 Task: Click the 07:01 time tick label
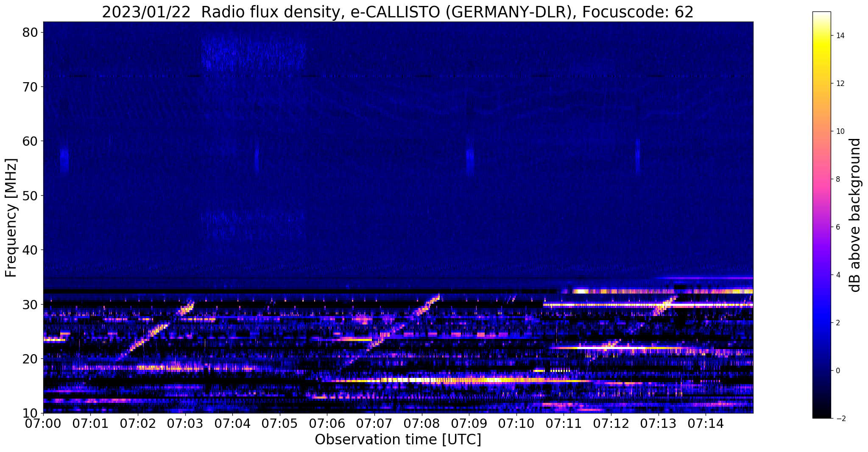pyautogui.click(x=90, y=423)
